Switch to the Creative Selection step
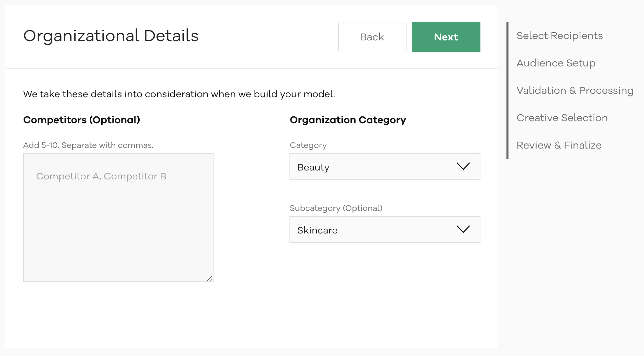Image resolution: width=644 pixels, height=356 pixels. click(x=562, y=118)
